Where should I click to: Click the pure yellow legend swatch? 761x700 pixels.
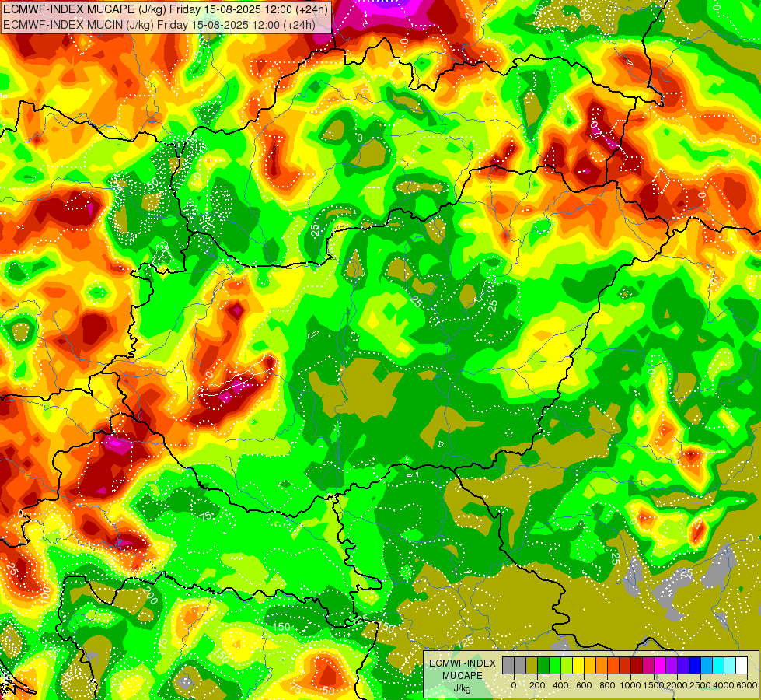click(x=578, y=665)
